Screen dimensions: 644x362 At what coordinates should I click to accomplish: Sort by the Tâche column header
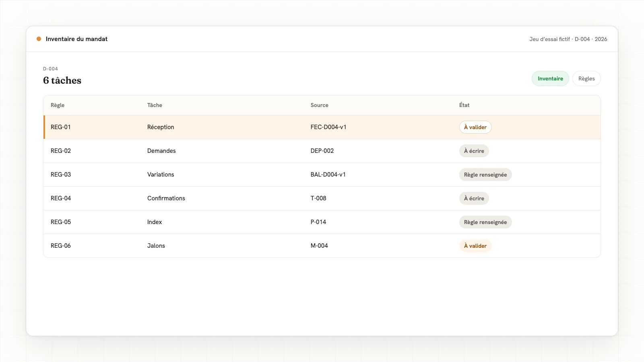[155, 105]
